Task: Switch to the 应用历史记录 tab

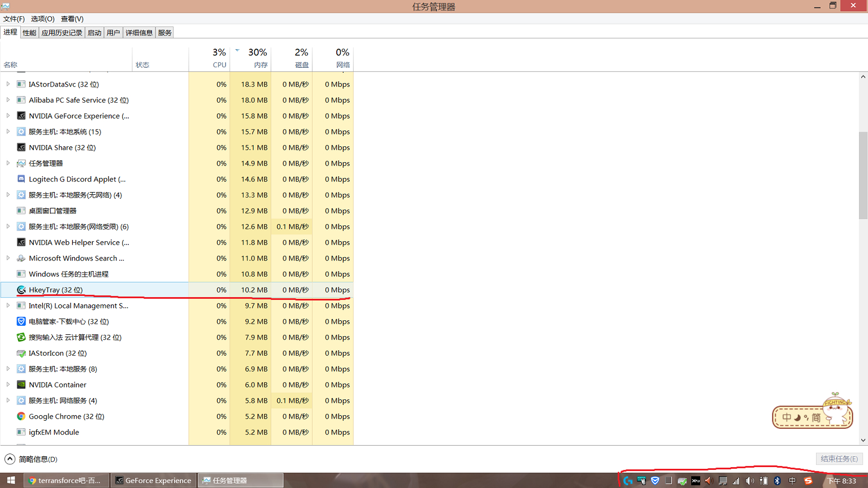Action: 62,33
